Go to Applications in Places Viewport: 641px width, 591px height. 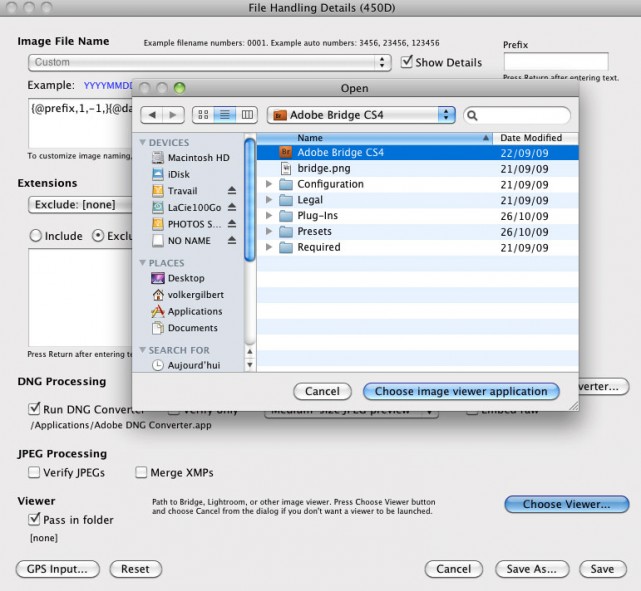(187, 311)
